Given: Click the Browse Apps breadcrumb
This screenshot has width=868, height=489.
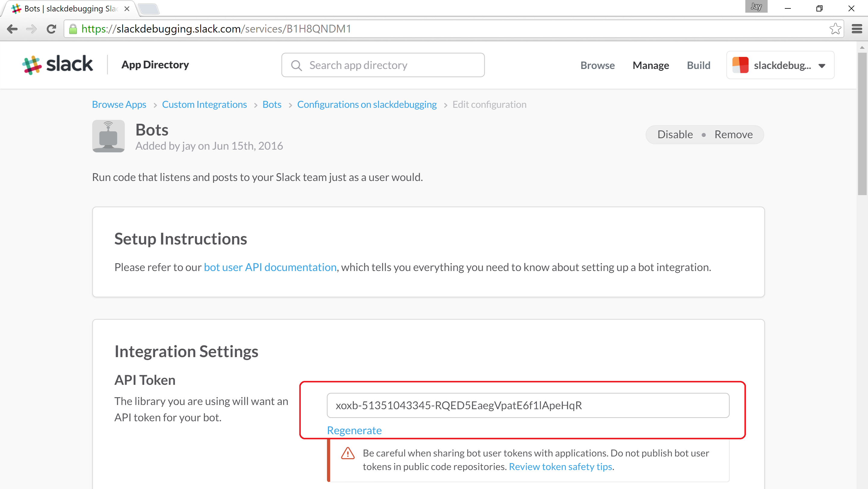Looking at the screenshot, I should tap(119, 104).
